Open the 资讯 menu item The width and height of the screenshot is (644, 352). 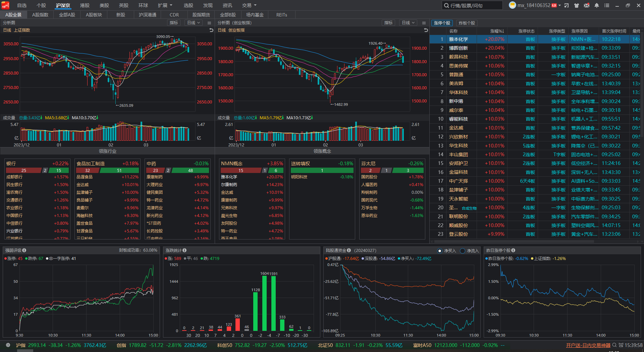(227, 5)
